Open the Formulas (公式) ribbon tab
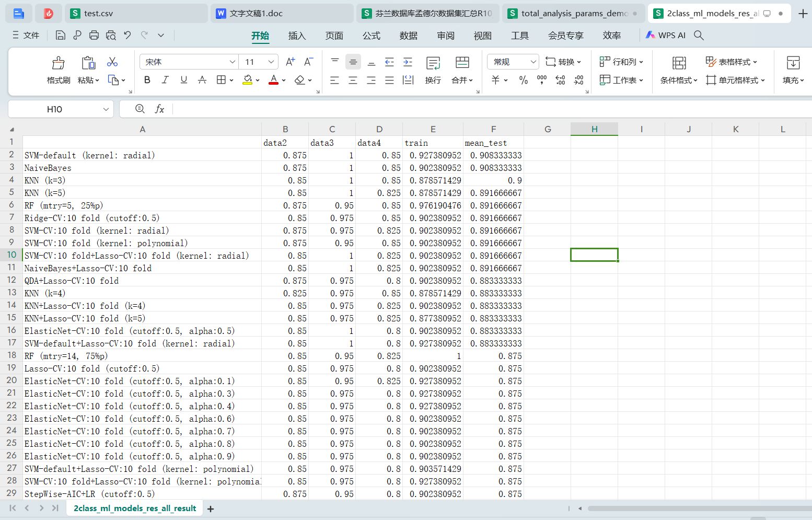812x520 pixels. (372, 36)
